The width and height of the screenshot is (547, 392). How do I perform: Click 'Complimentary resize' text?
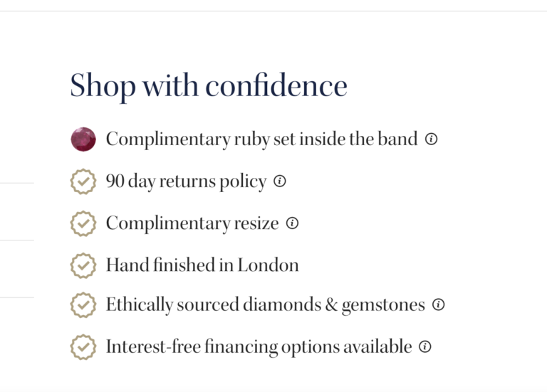(192, 223)
